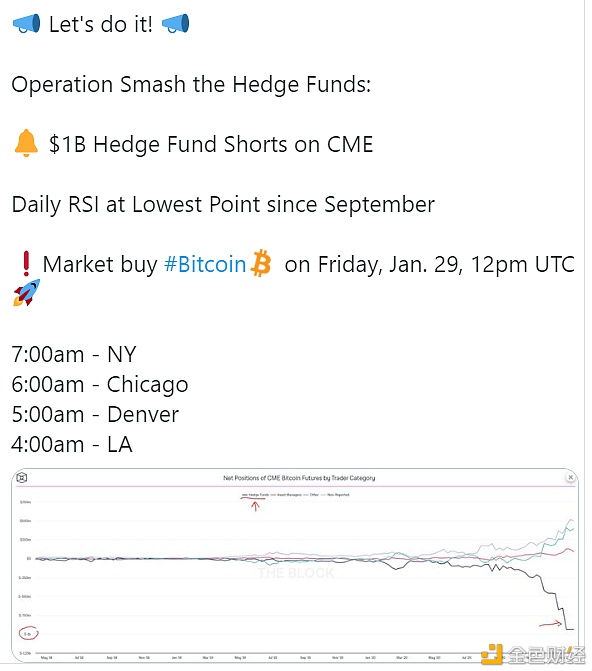Screen dimensions: 592x671
Task: Click the rocket emoji
Action: (x=27, y=293)
